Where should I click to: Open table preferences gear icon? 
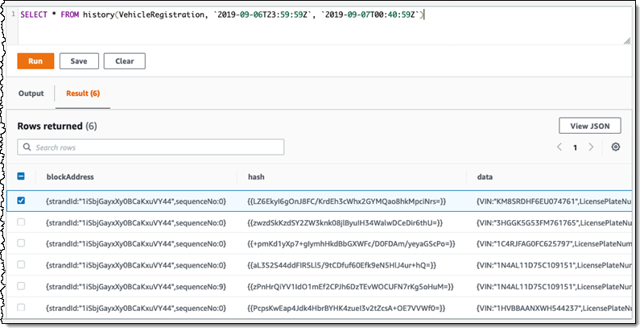(x=616, y=147)
